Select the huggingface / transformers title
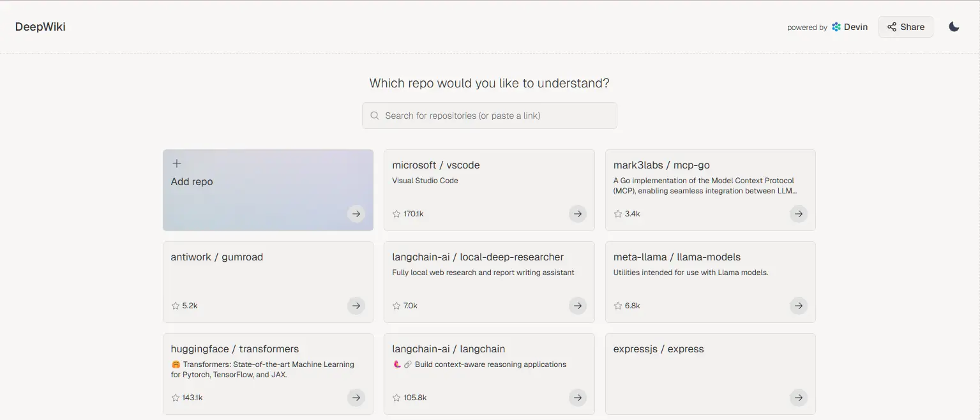Screen dimensions: 980x420 tap(235, 349)
